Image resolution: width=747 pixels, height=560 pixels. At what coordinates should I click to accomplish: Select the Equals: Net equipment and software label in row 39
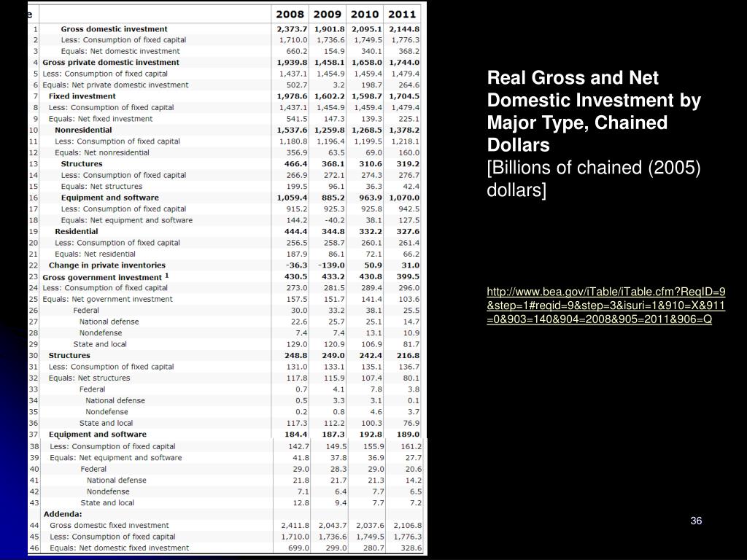pos(116,458)
